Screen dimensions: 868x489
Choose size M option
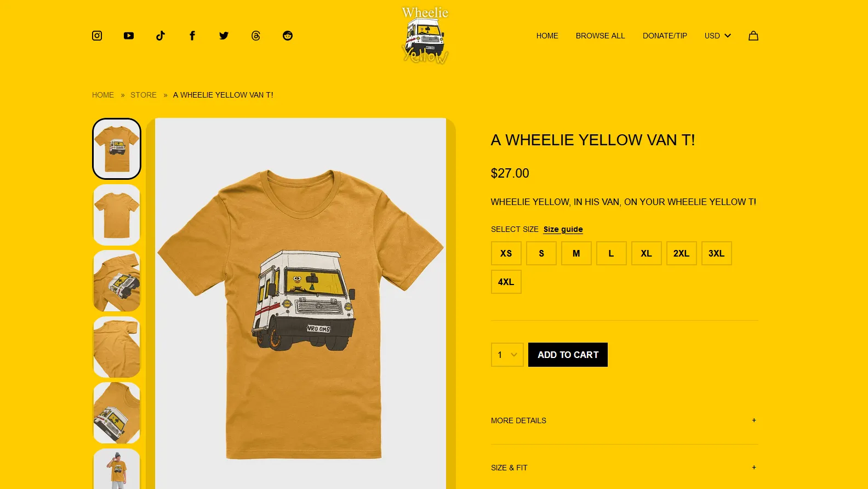pyautogui.click(x=576, y=253)
